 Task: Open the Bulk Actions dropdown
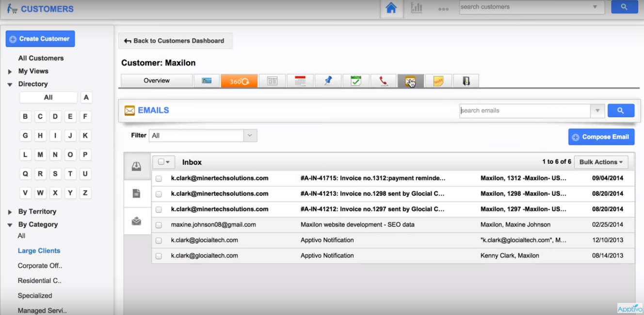point(601,162)
